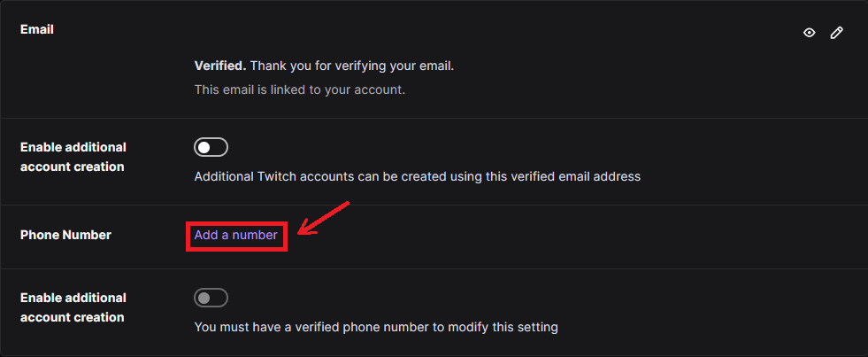Screen dimensions: 868x357
Task: Click the word number in Add a number
Action: pos(255,235)
